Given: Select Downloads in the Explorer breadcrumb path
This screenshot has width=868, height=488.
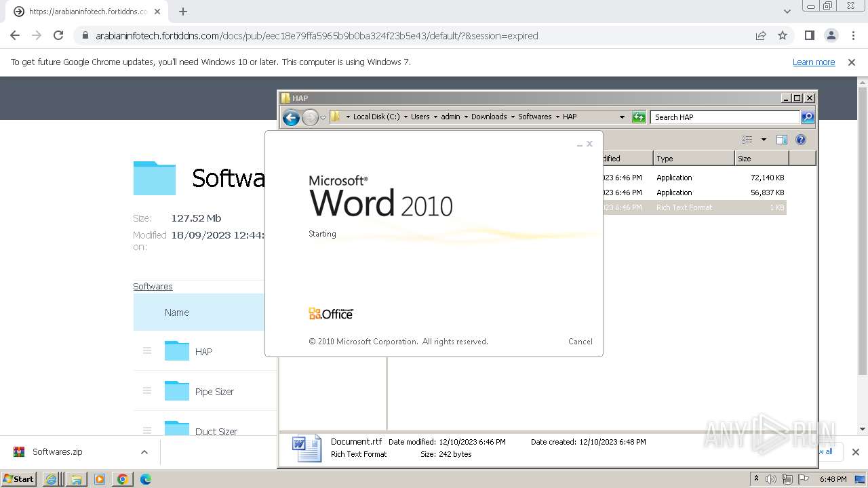Looking at the screenshot, I should [x=489, y=117].
